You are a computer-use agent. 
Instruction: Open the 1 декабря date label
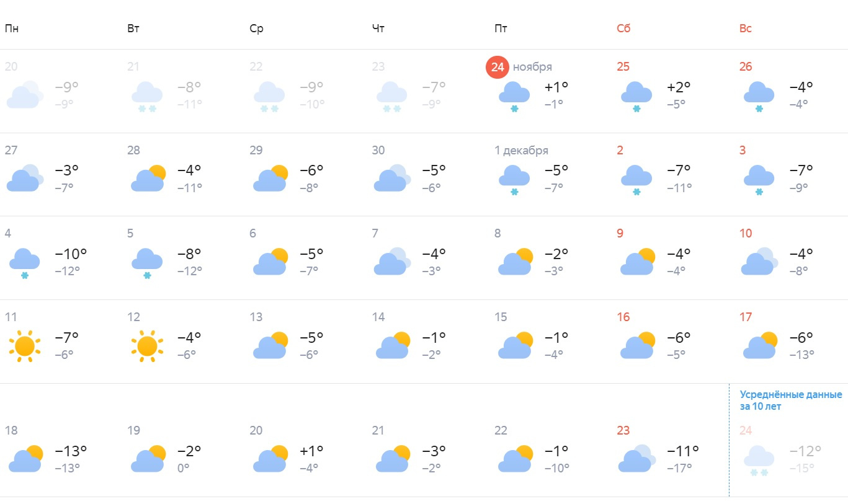pyautogui.click(x=521, y=151)
